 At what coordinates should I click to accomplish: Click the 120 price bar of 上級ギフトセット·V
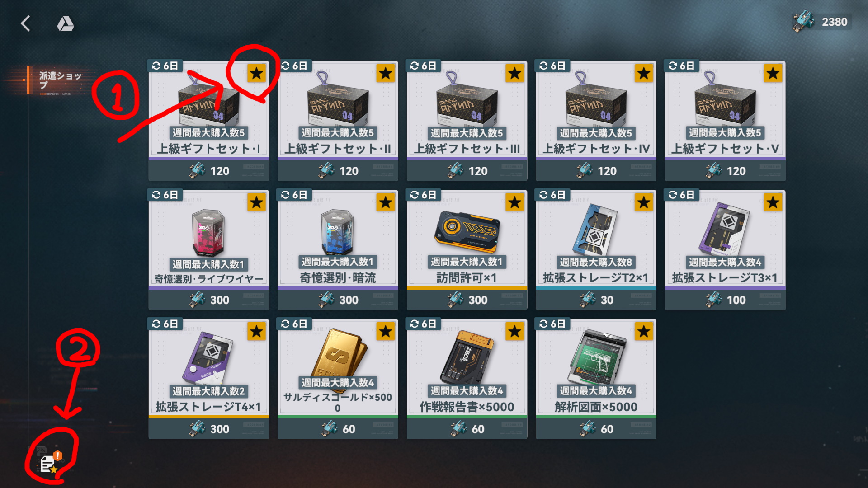[x=725, y=171]
